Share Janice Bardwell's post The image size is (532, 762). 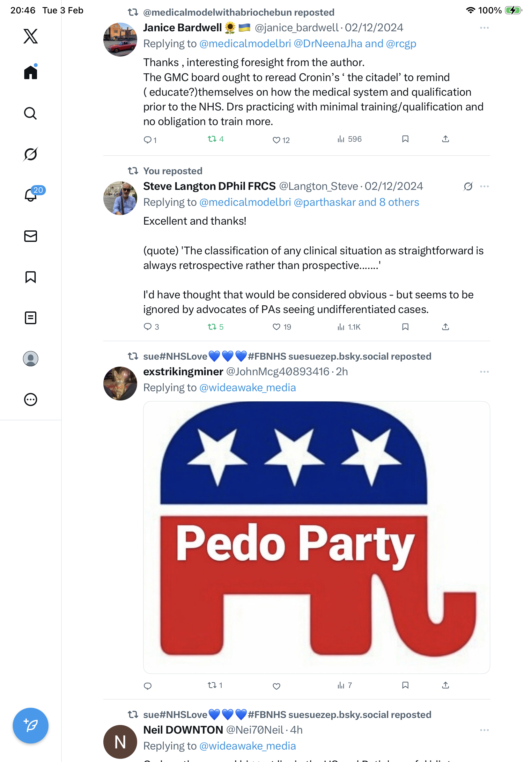pyautogui.click(x=446, y=139)
